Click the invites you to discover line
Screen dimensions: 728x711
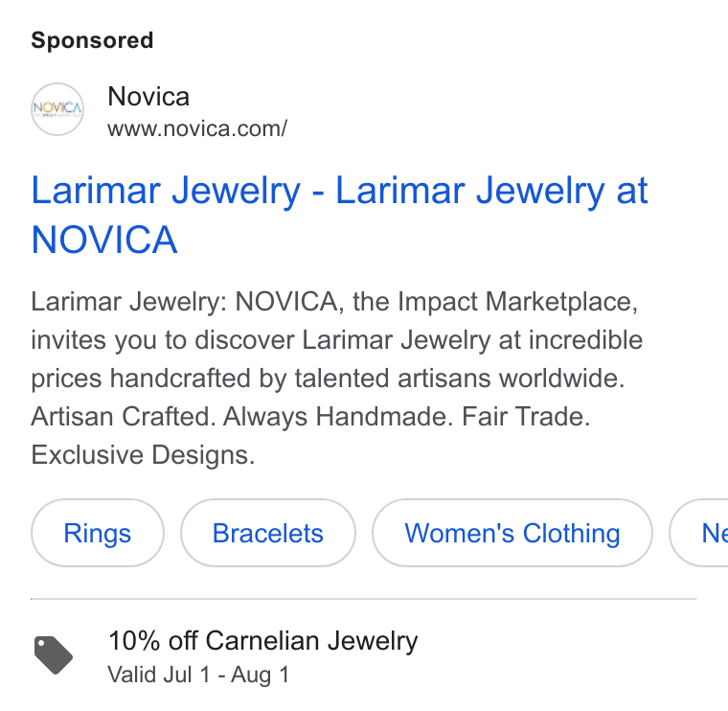tap(336, 340)
